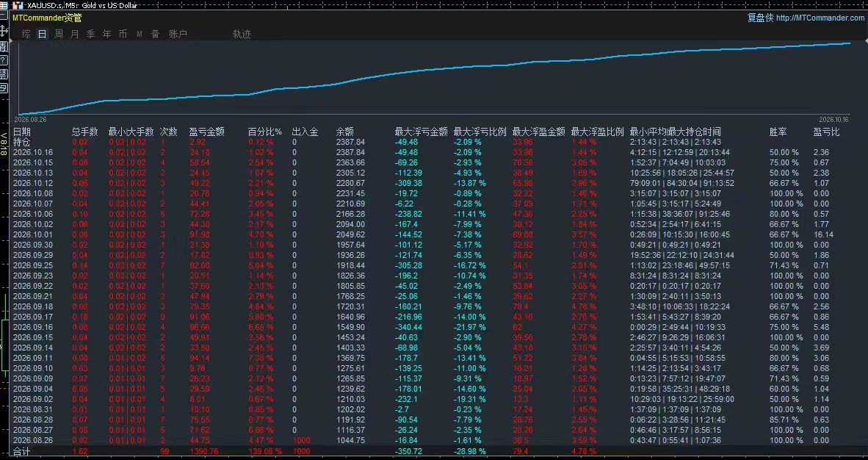Select the M tab
The image size is (868, 460).
140,34
